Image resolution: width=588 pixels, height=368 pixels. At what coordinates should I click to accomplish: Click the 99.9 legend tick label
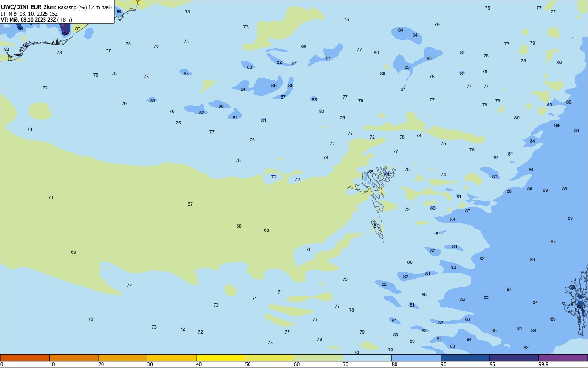pos(543,364)
